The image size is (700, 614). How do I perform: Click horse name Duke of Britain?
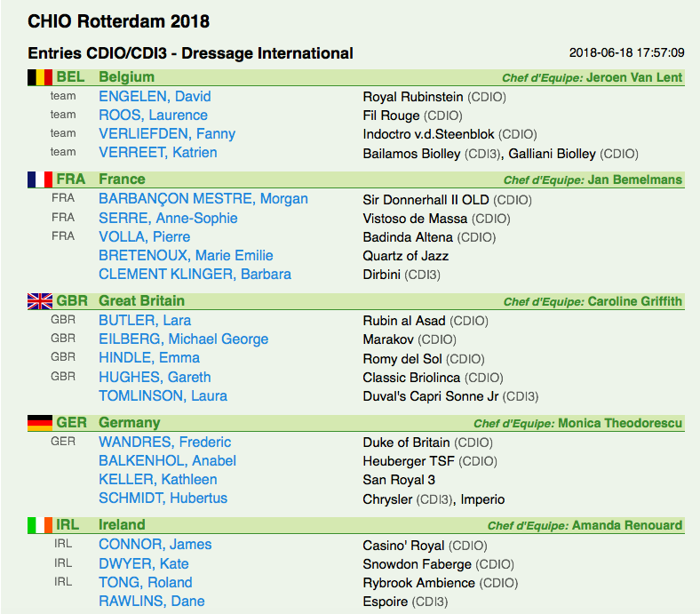406,443
